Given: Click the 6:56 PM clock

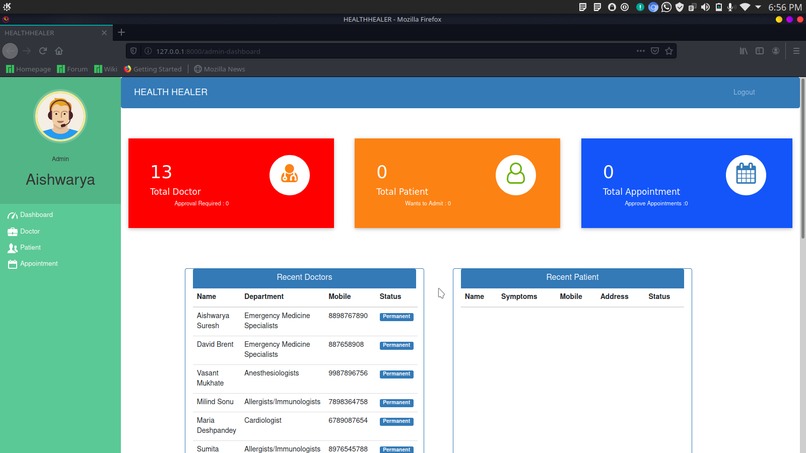Looking at the screenshot, I should (785, 7).
